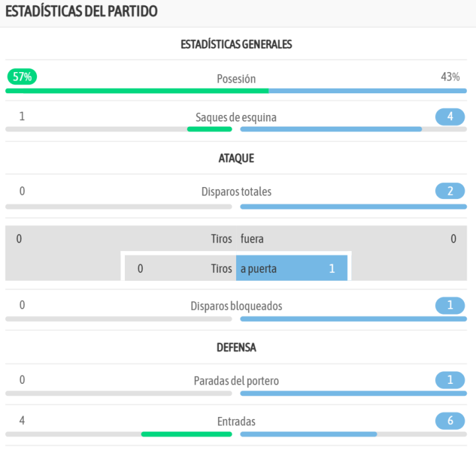Screen dimensions: 476x450
Task: Click the blue 1 blocked shots badge
Action: [x=450, y=306]
